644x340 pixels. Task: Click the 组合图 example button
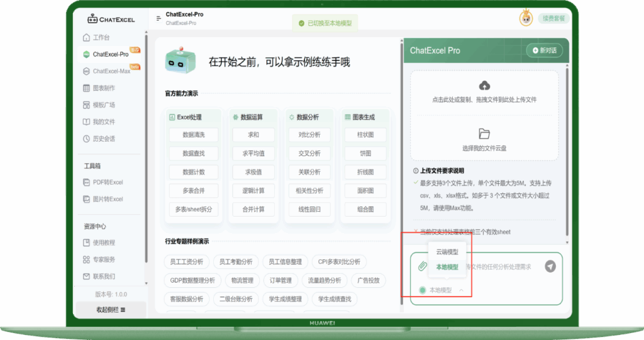click(365, 209)
